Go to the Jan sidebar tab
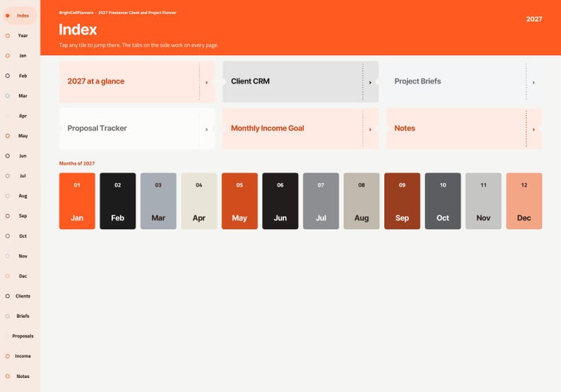 (x=20, y=56)
